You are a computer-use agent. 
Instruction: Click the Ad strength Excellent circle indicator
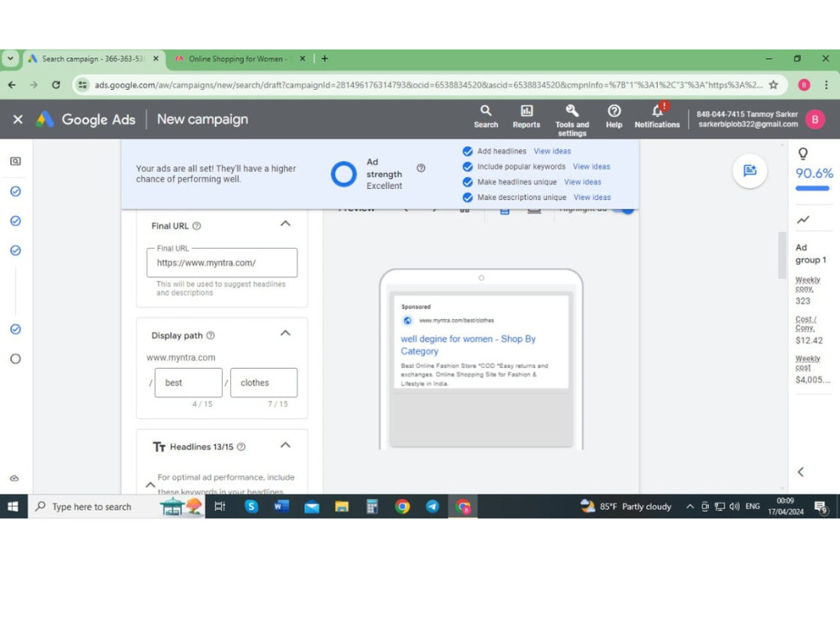point(344,174)
